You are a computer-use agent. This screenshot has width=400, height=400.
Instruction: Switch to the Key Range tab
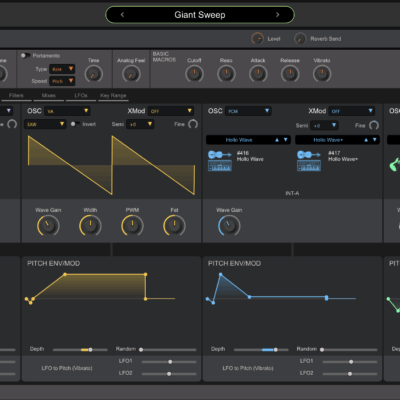113,96
